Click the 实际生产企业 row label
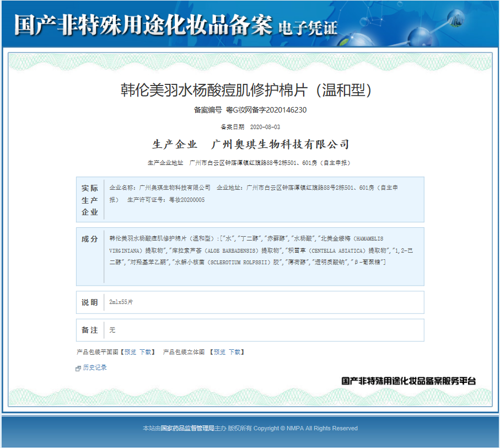The width and height of the screenshot is (500, 448). coord(90,200)
